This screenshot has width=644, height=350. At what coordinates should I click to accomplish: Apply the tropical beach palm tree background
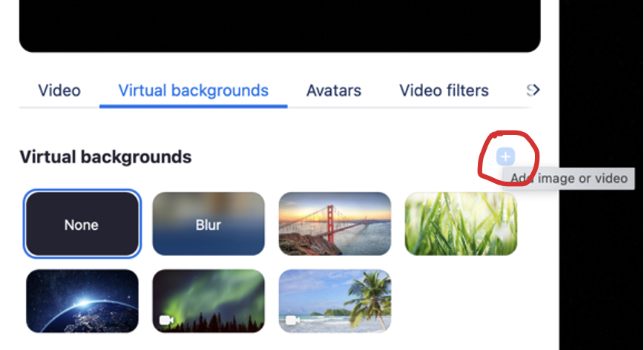pos(335,301)
